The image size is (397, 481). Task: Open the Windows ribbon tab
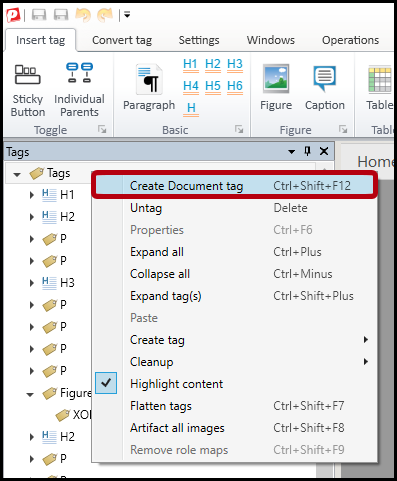pyautogui.click(x=271, y=40)
